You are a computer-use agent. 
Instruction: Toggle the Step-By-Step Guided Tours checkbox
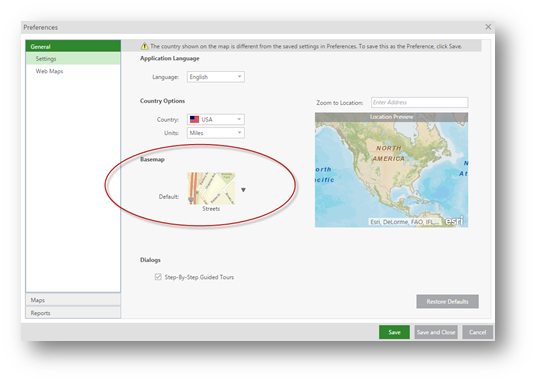158,277
